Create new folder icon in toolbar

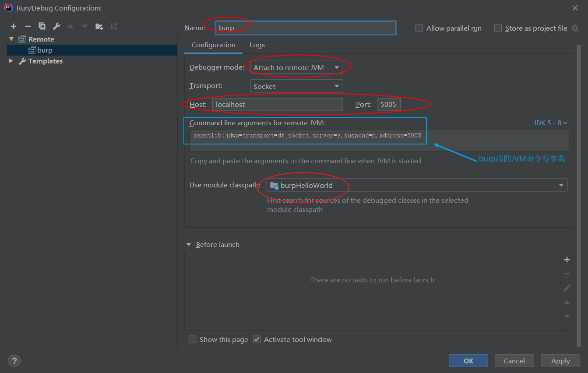point(99,26)
